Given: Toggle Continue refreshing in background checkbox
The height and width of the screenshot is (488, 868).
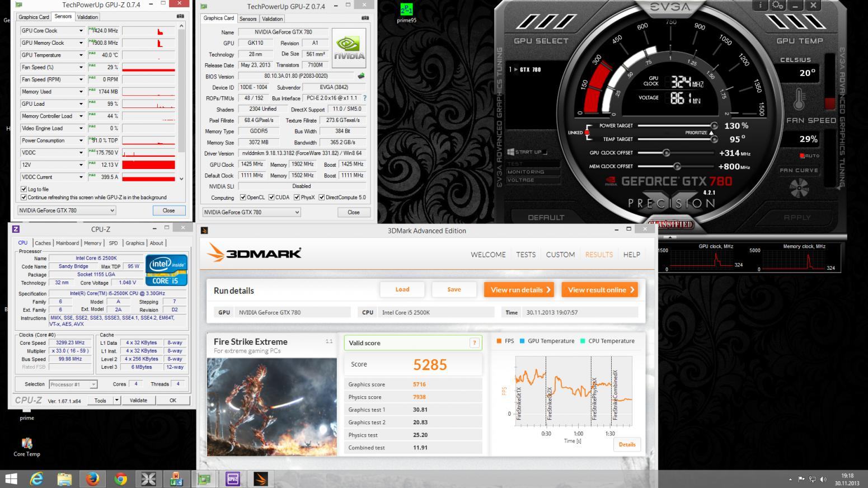Looking at the screenshot, I should 24,197.
